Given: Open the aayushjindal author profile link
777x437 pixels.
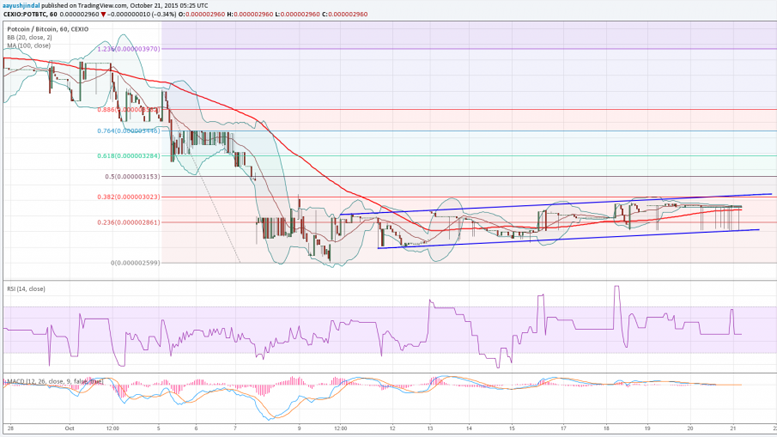Looking at the screenshot, I should 22,5.
